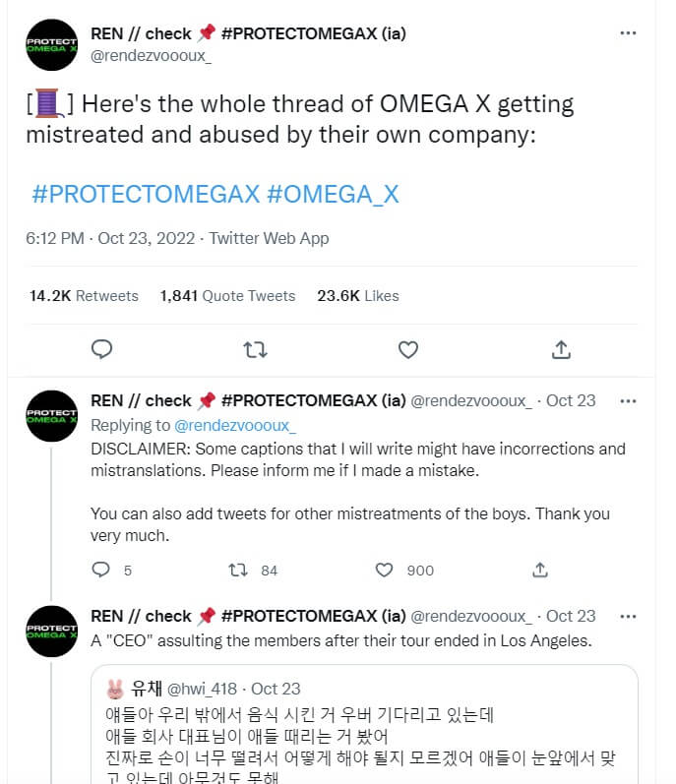Open the #PROTECTOMEGAX hashtag link

point(146,194)
